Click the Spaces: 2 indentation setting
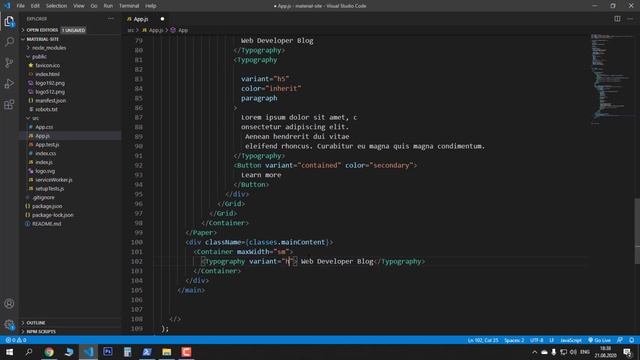Viewport: 640px width, 360px height. tap(514, 340)
